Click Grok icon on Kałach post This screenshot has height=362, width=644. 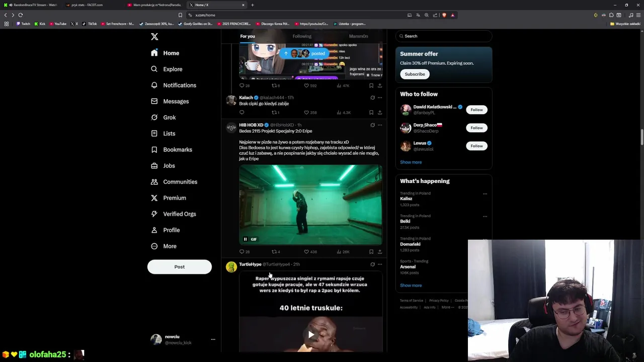(372, 98)
